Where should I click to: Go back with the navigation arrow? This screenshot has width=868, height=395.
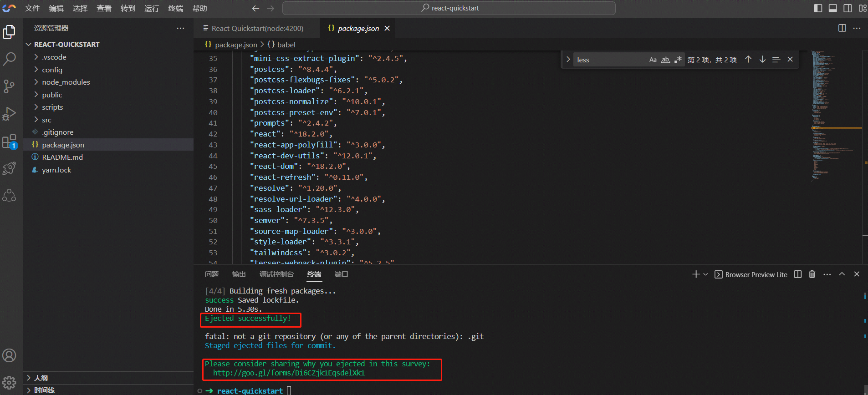click(255, 8)
